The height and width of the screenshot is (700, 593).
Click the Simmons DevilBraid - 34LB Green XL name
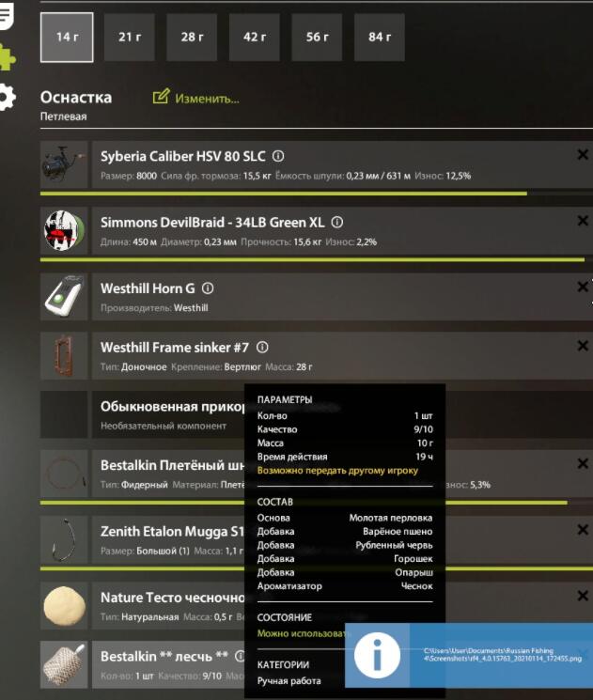click(x=212, y=223)
